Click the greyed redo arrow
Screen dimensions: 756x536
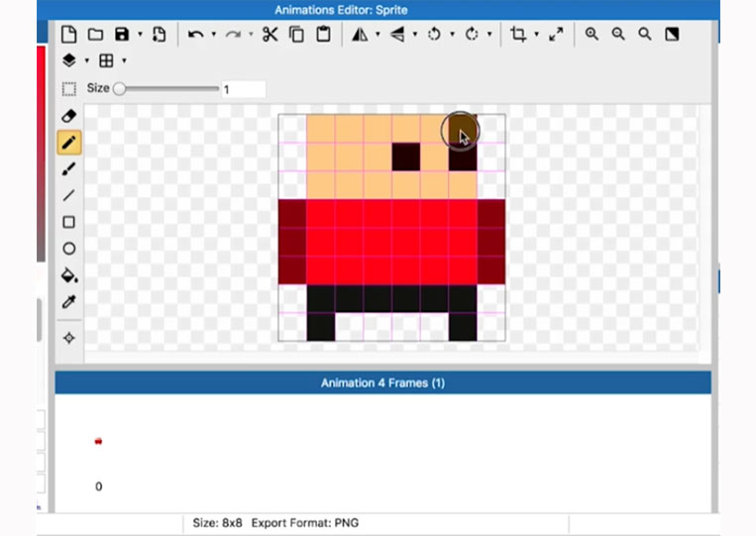[x=233, y=35]
